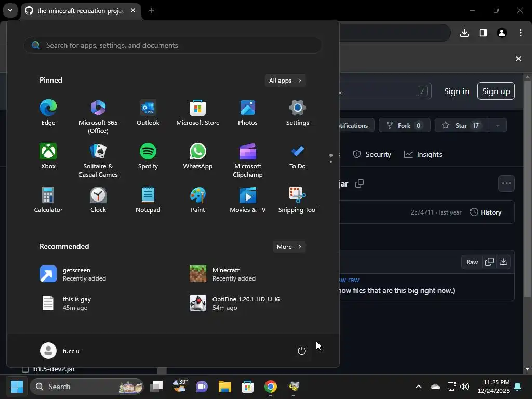The height and width of the screenshot is (399, 532).
Task: Switch to the Insights tab
Action: 423,154
